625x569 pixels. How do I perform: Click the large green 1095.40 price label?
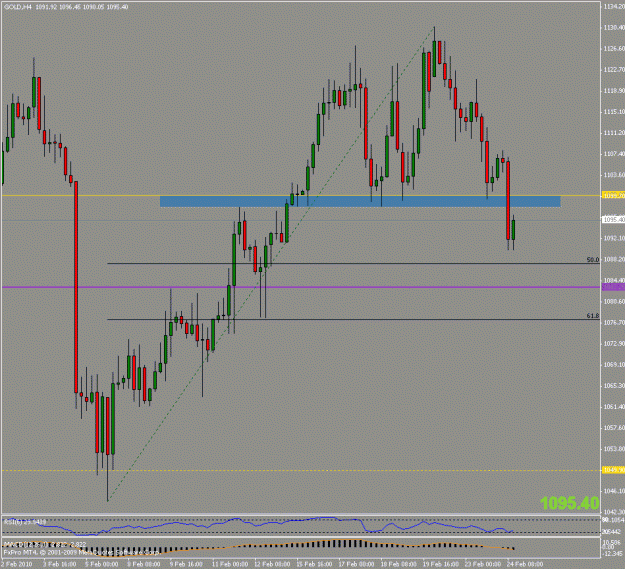[570, 503]
